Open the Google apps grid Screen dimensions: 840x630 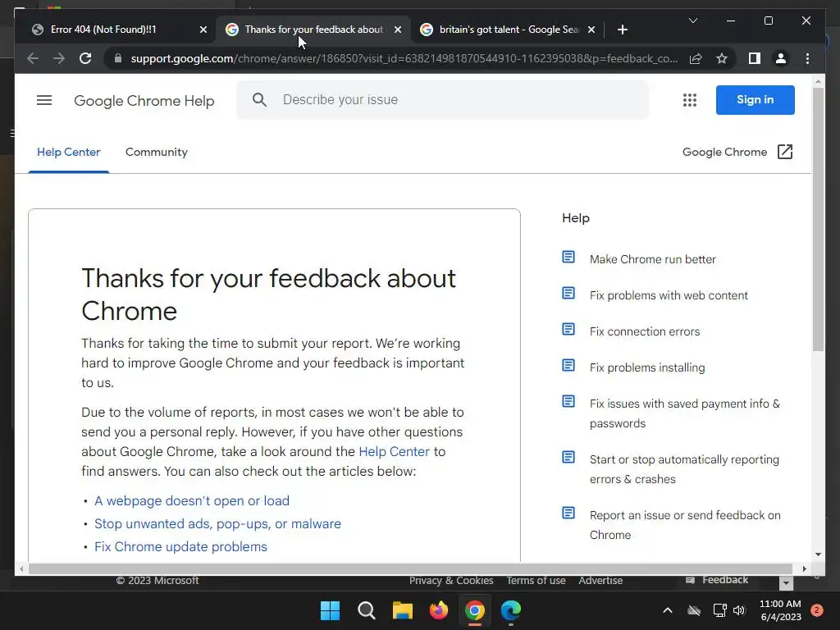689,100
